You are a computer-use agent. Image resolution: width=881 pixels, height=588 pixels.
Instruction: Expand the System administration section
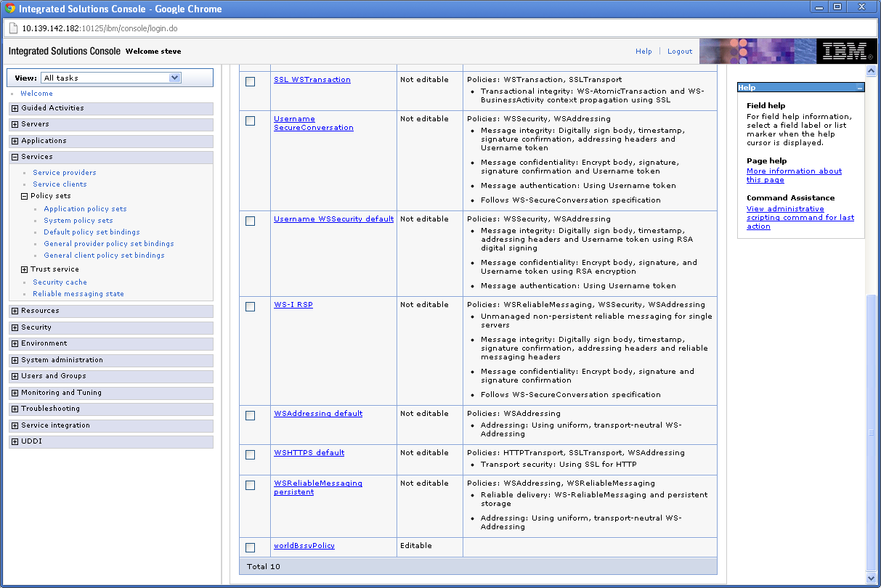coord(15,360)
